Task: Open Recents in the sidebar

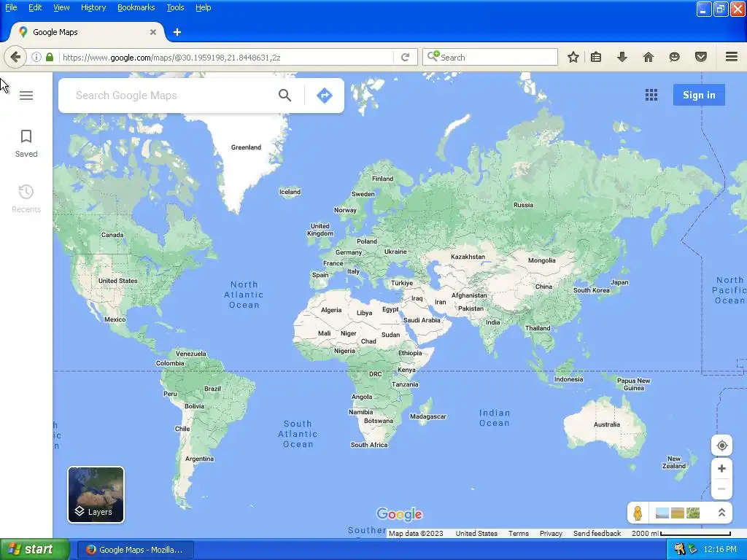Action: (x=26, y=199)
